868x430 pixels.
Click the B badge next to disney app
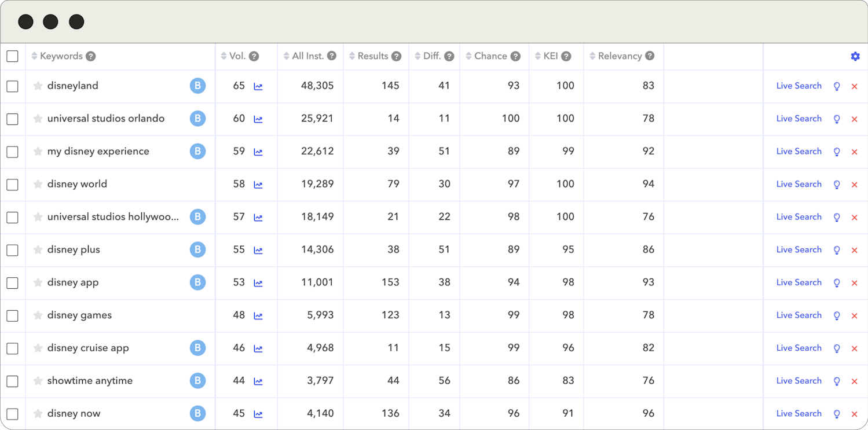coord(197,282)
